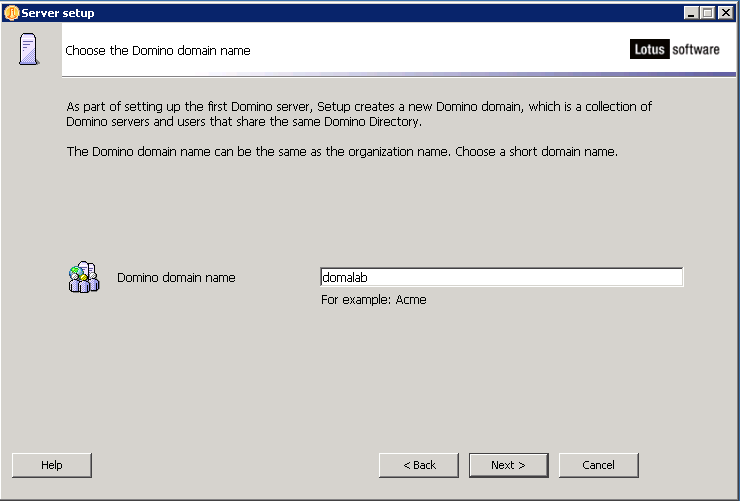Minimize the Server setup window
740x501 pixels.
click(691, 13)
